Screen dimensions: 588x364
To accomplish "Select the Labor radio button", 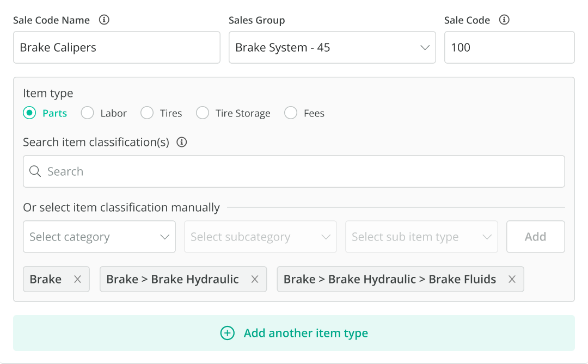I will 87,113.
